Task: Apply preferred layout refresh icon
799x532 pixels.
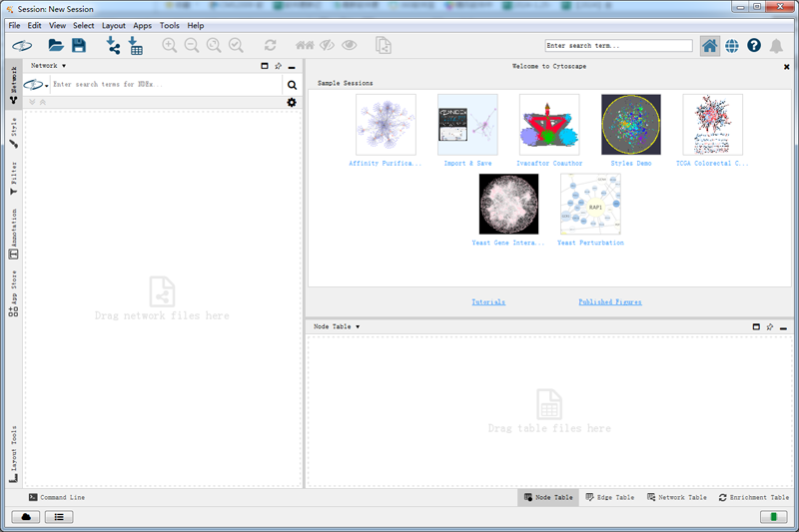Action: (x=270, y=45)
